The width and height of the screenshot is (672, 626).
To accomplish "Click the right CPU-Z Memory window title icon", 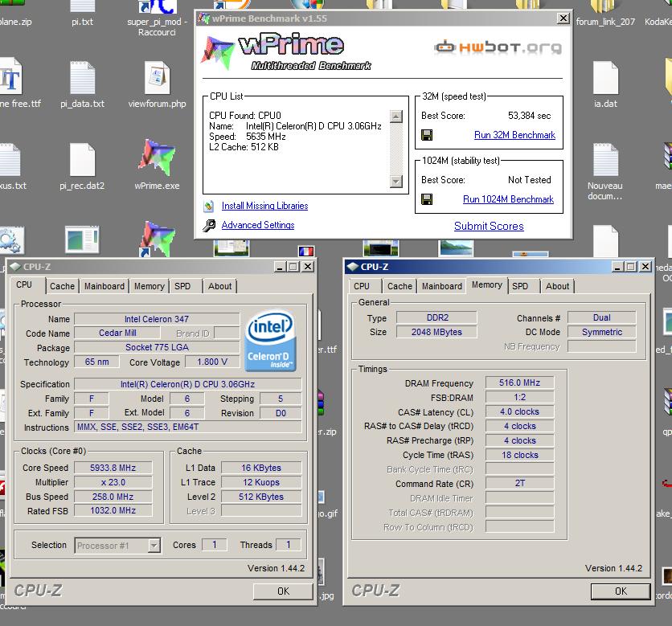I will click(x=353, y=267).
